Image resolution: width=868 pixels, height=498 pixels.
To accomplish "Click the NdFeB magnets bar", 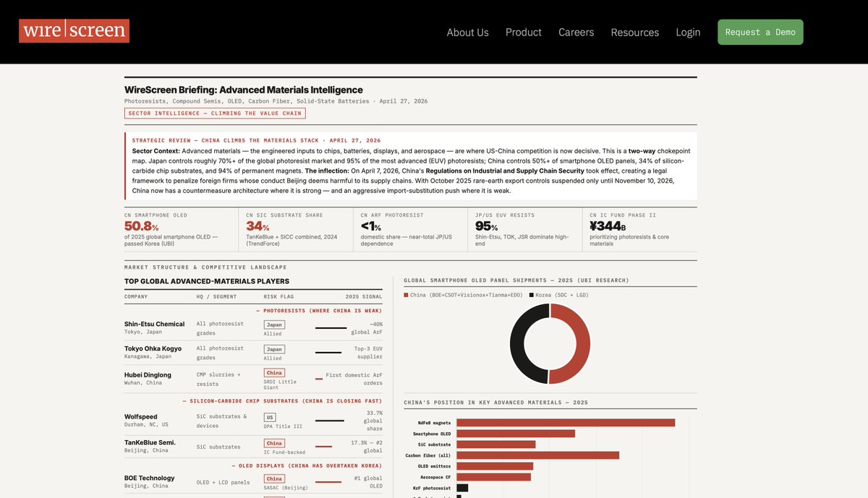I will (x=566, y=423).
